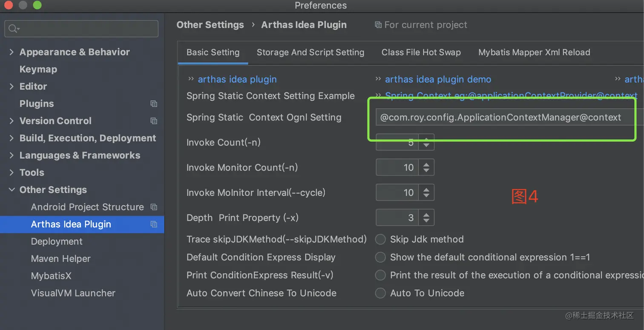This screenshot has width=644, height=330.
Task: Click the project icon next to Android Project Structure
Action: (154, 207)
